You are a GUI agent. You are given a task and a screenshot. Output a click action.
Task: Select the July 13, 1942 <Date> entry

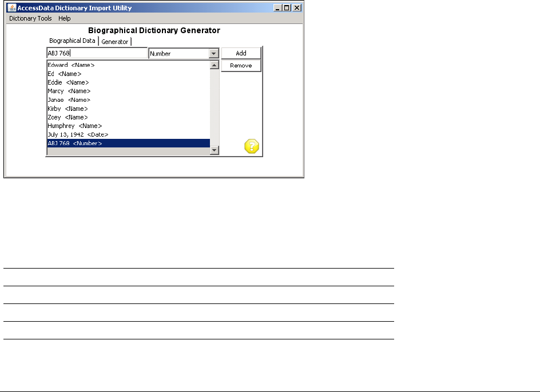(x=129, y=134)
